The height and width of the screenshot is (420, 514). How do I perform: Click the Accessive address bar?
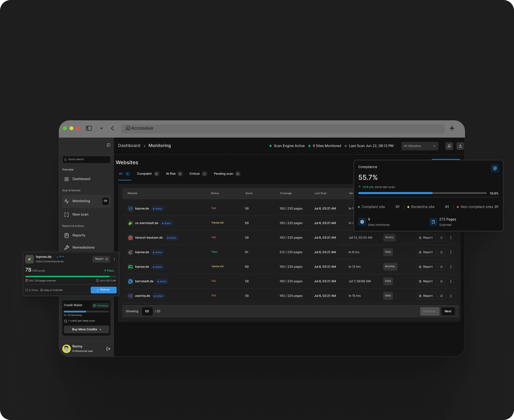point(283,128)
